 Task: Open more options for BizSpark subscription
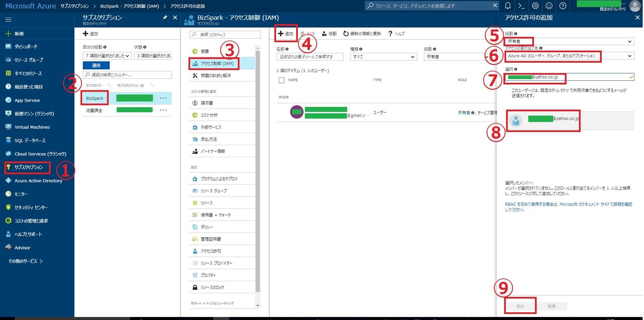[x=163, y=98]
